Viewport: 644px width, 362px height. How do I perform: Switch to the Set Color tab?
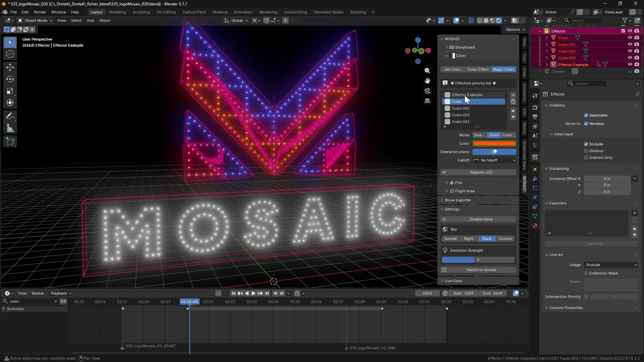tap(452, 69)
